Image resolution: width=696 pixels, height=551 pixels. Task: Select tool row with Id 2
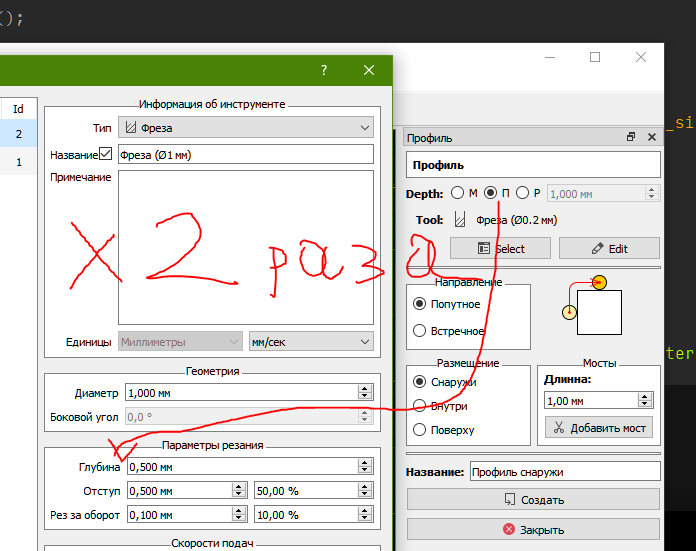(18, 134)
